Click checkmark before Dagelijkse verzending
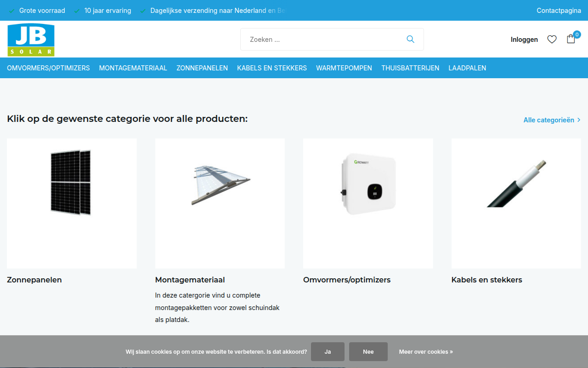This screenshot has width=588, height=368. tap(143, 11)
